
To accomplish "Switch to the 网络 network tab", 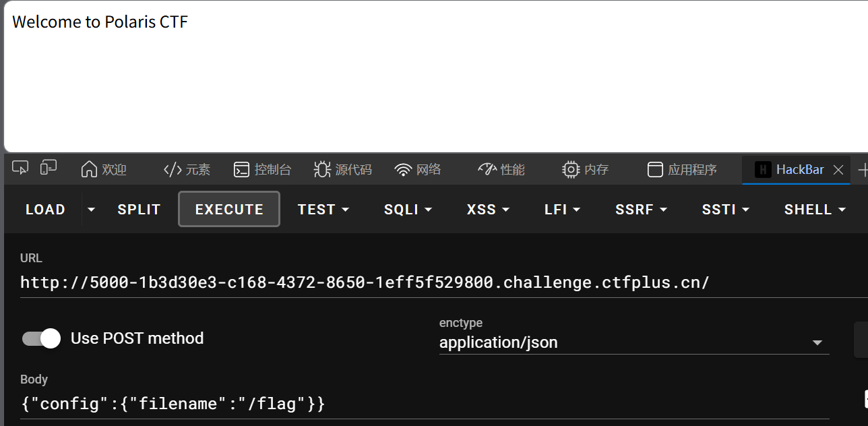I will tap(418, 170).
